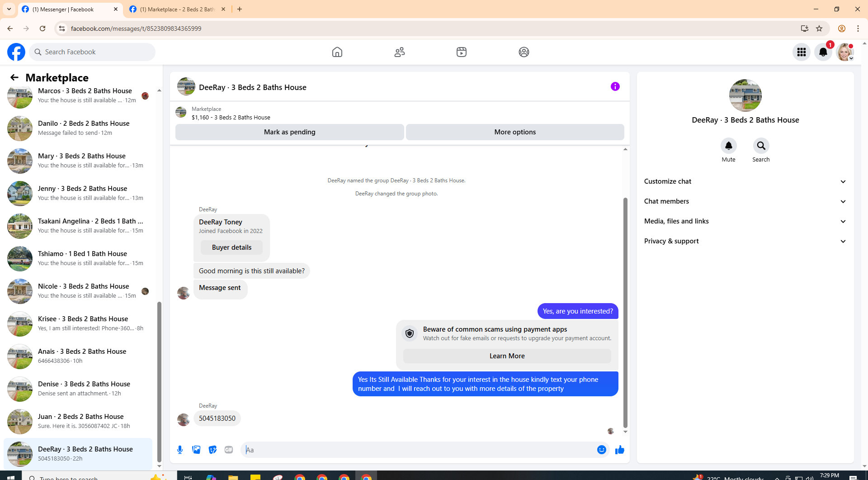This screenshot has height=480, width=868.
Task: Expand Chat members section
Action: click(x=745, y=201)
